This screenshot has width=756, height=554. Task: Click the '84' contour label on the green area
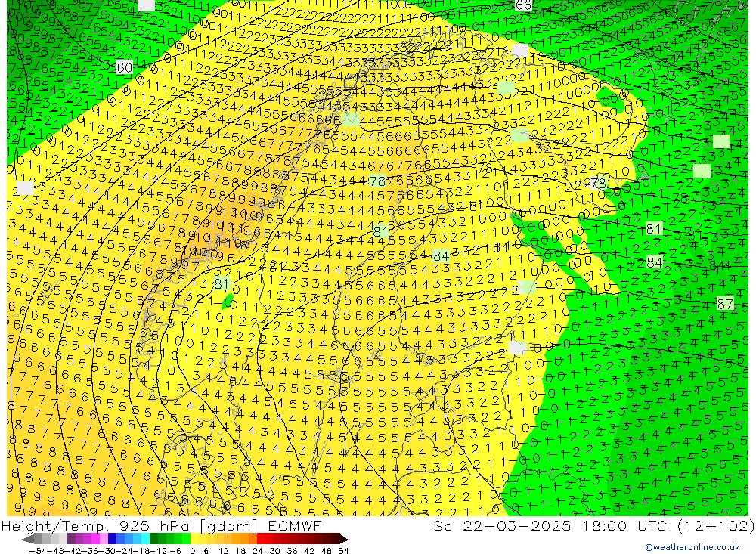654,262
